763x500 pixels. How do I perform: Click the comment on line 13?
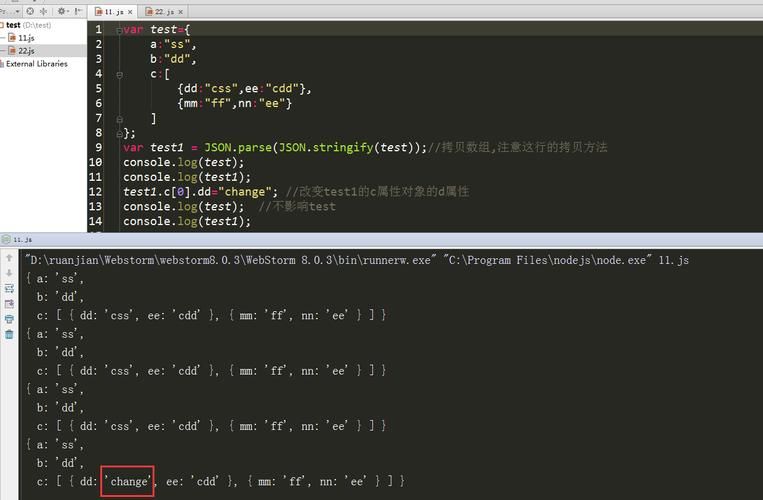tap(297, 206)
